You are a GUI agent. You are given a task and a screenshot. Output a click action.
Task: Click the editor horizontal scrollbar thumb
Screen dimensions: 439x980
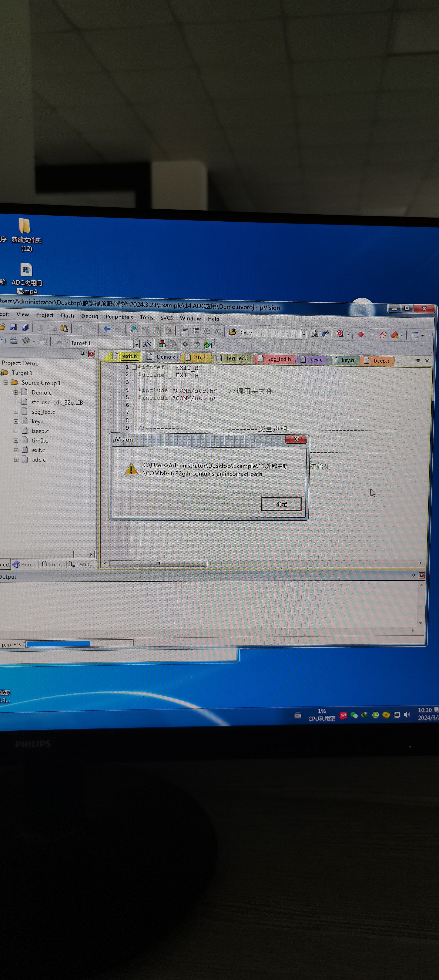click(158, 563)
